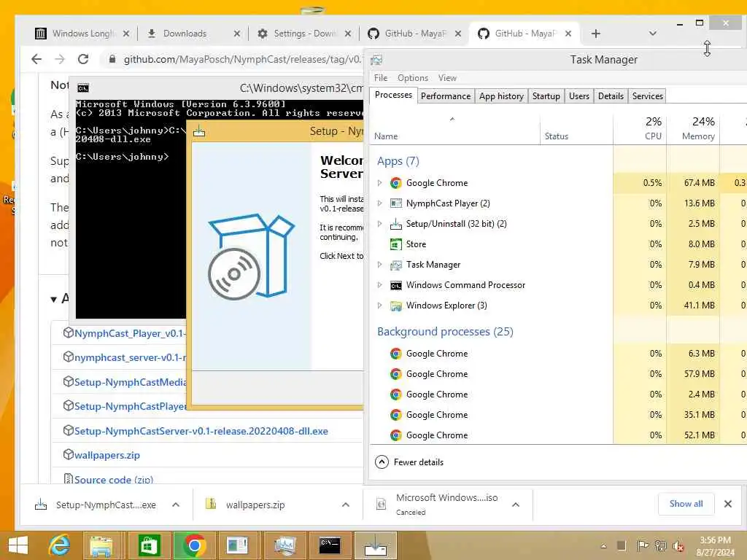Expand Setup/Uninstall (32 bit) (2) group
Viewport: 747px width, 560px height.
click(379, 224)
